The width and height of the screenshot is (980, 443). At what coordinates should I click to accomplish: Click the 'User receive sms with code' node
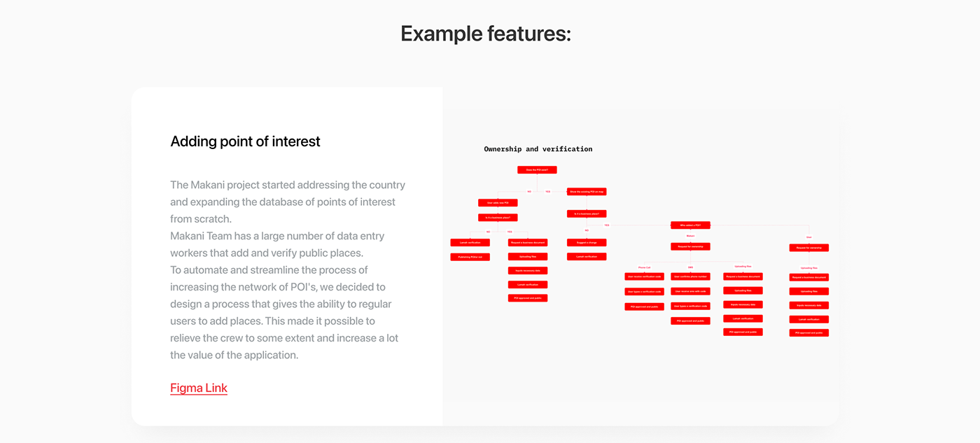[690, 291]
